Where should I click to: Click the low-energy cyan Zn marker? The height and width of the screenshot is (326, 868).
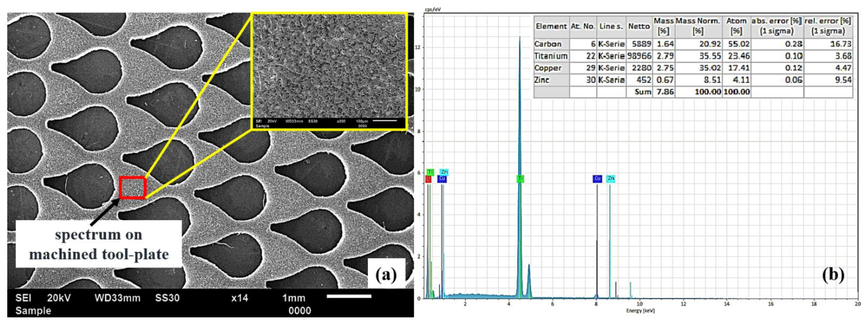444,172
